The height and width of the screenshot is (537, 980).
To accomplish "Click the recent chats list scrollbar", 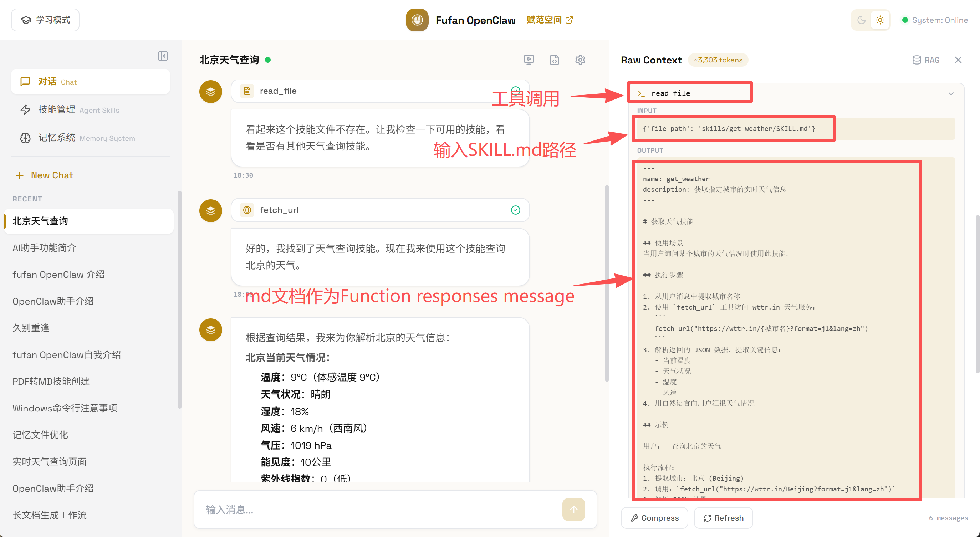I will pos(179,299).
